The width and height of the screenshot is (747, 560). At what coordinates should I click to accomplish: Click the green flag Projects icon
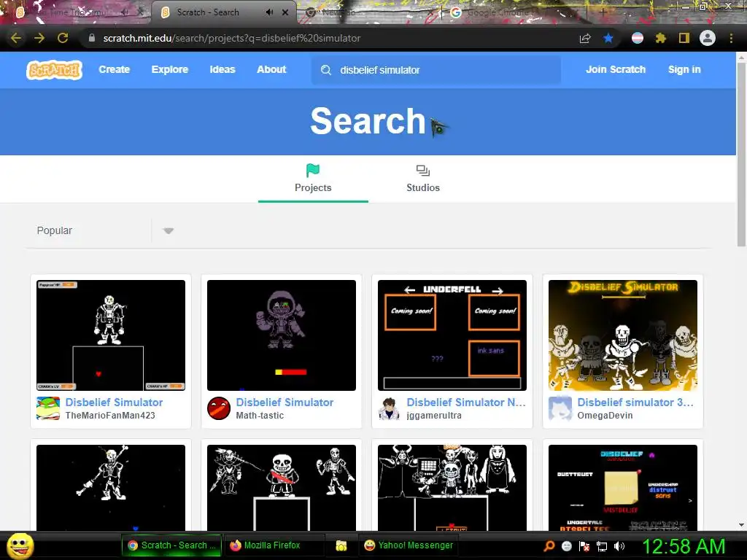[x=313, y=170]
